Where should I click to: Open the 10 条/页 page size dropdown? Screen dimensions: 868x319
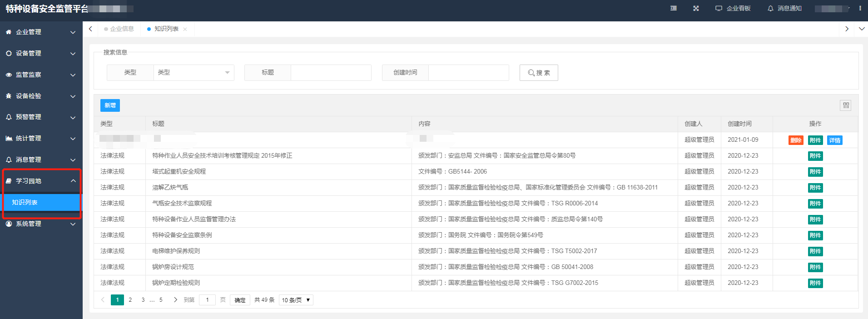pos(296,300)
